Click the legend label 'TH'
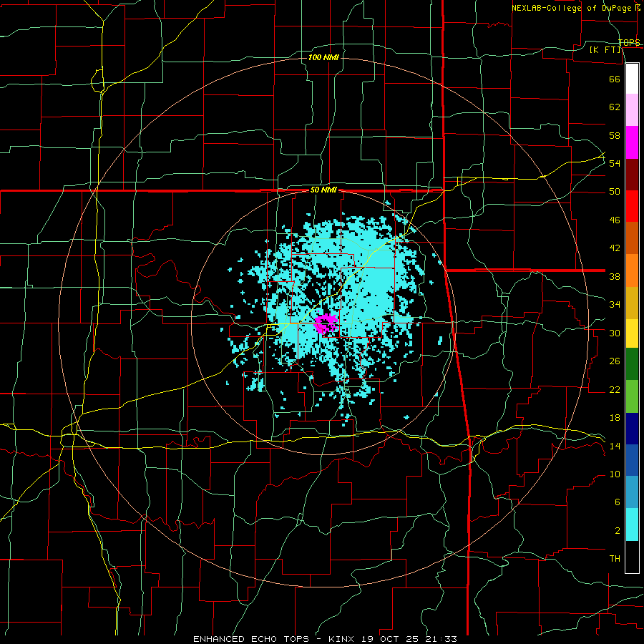The width and height of the screenshot is (644, 644). click(x=615, y=559)
